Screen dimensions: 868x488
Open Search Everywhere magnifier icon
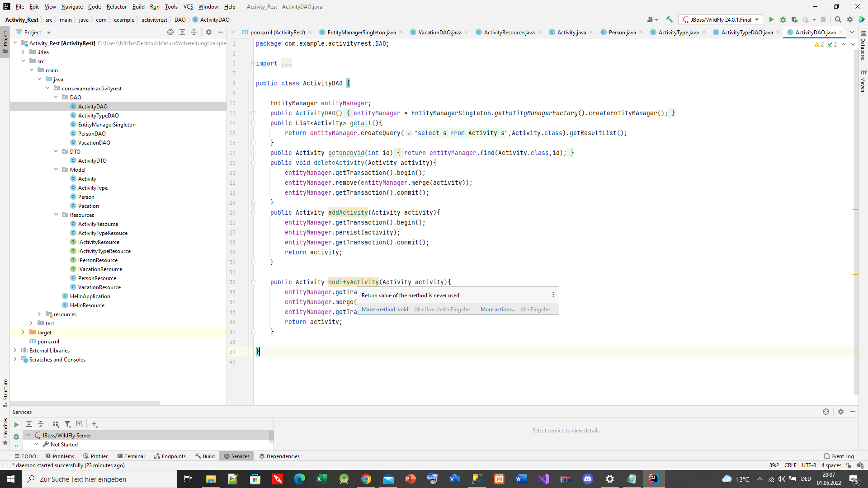(838, 19)
